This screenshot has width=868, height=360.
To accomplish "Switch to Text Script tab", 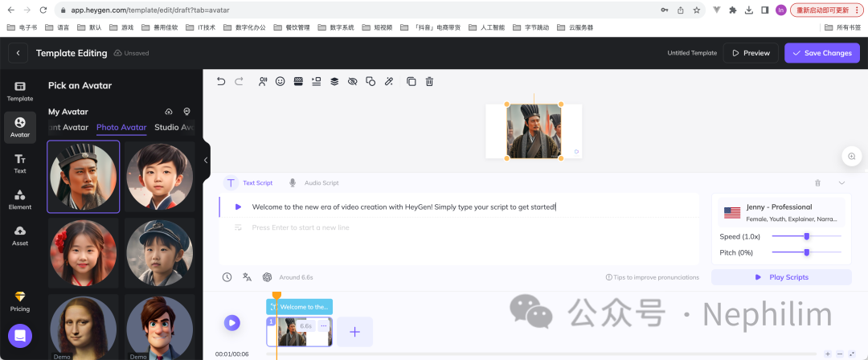I will pyautogui.click(x=248, y=182).
